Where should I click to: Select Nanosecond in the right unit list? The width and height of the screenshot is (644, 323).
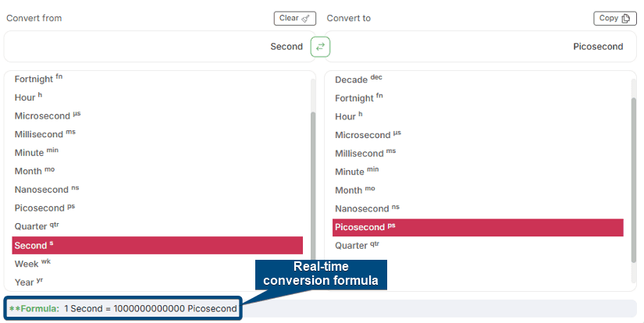(361, 208)
